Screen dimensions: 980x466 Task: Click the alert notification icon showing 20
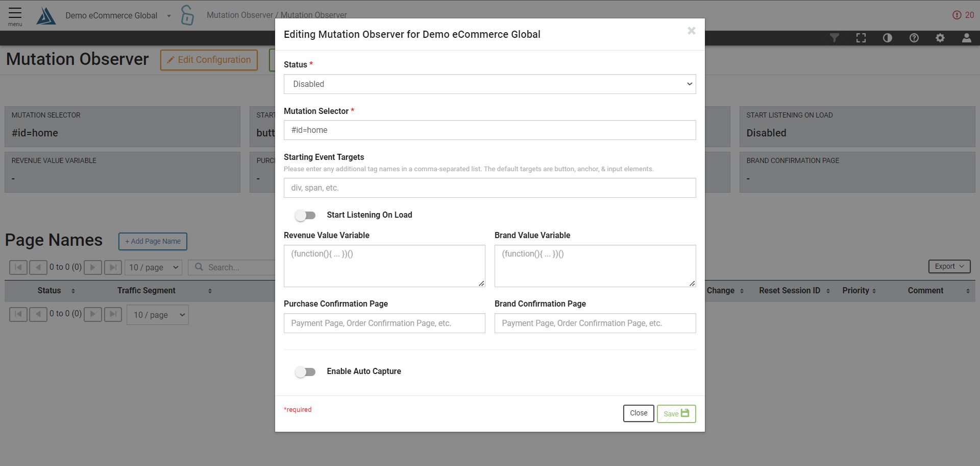coord(963,15)
